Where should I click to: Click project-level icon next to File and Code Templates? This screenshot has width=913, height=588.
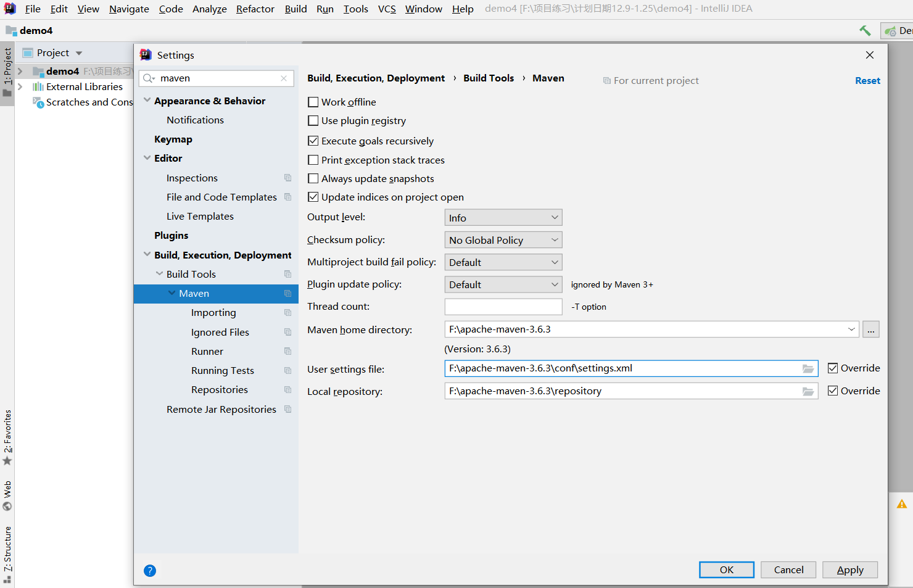(287, 197)
